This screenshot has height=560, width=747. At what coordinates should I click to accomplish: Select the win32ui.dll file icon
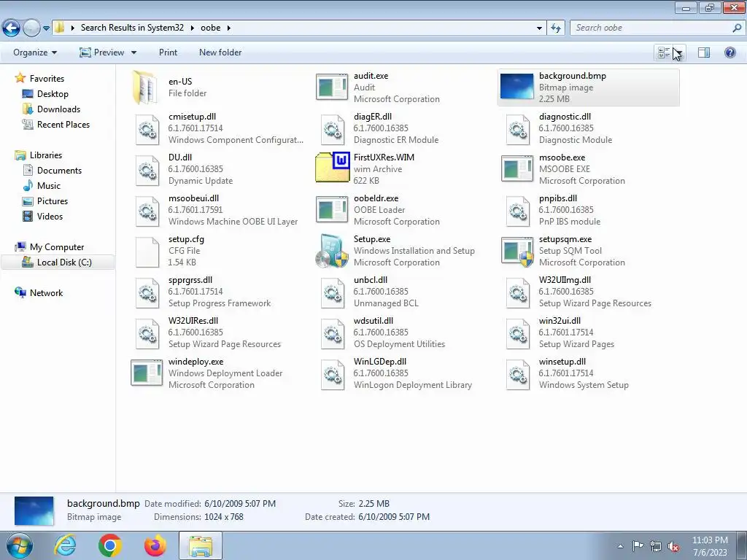(x=518, y=333)
